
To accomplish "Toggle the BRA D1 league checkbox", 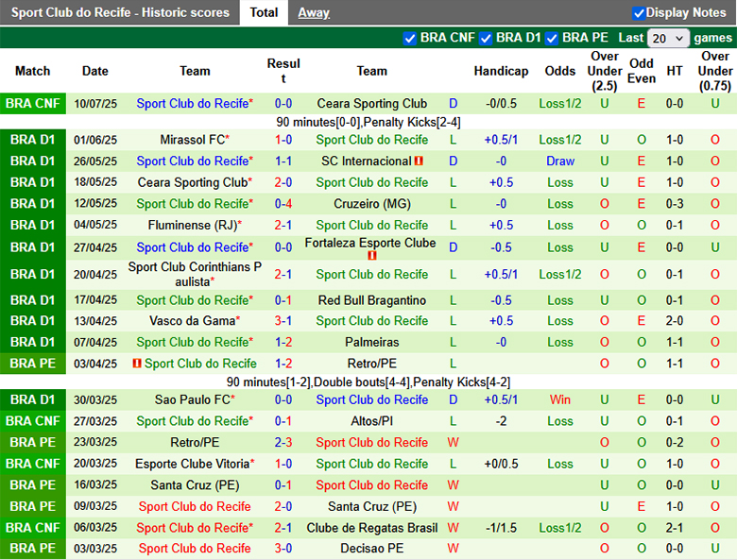I will tap(486, 39).
